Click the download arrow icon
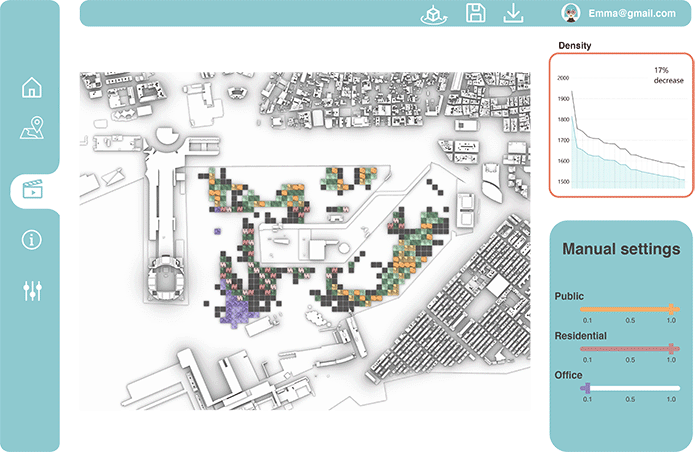Image resolution: width=700 pixels, height=452 pixels. [513, 13]
